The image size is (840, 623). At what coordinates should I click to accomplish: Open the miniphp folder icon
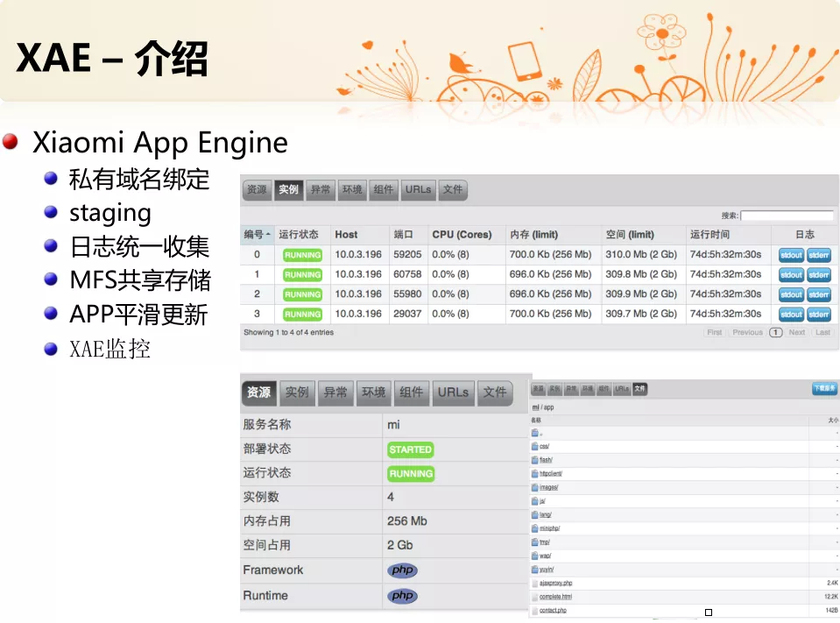point(534,528)
